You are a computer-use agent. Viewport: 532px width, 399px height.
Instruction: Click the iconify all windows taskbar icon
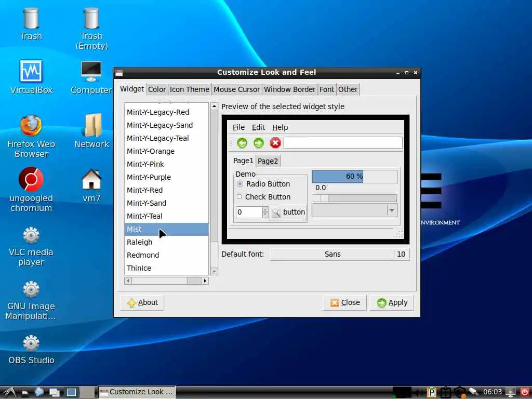tap(54, 393)
